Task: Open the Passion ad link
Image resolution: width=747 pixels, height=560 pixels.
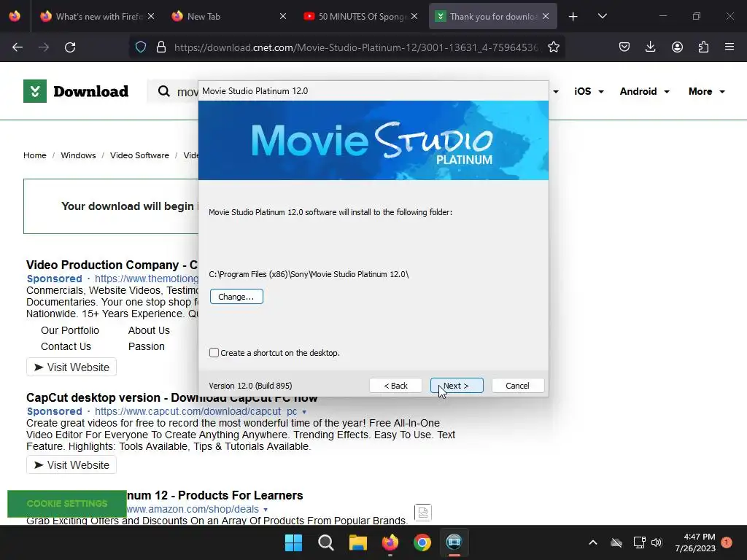Action: click(146, 346)
